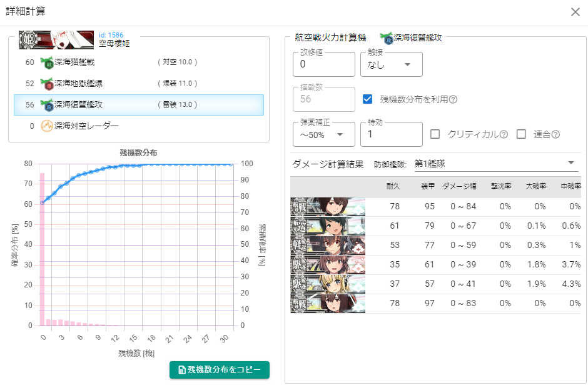Click help icon next to 残機数分布を利用
The width and height of the screenshot is (588, 388).
454,99
